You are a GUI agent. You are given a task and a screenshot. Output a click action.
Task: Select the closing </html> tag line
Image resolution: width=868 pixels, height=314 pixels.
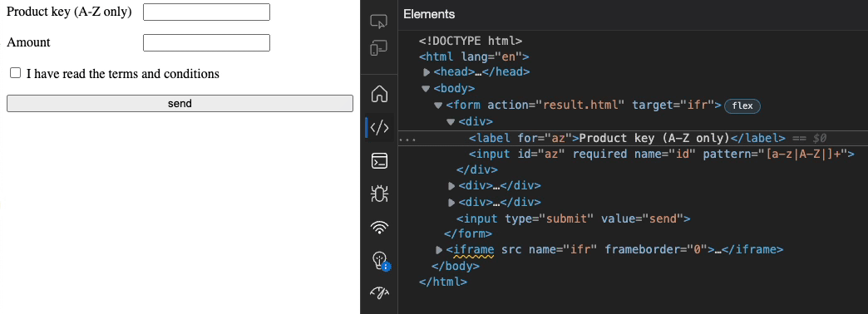[x=443, y=282]
